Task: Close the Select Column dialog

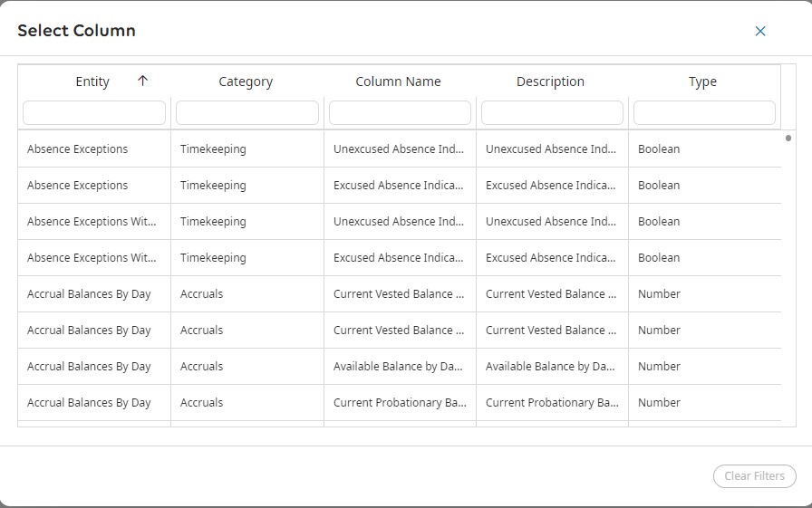Action: click(760, 31)
